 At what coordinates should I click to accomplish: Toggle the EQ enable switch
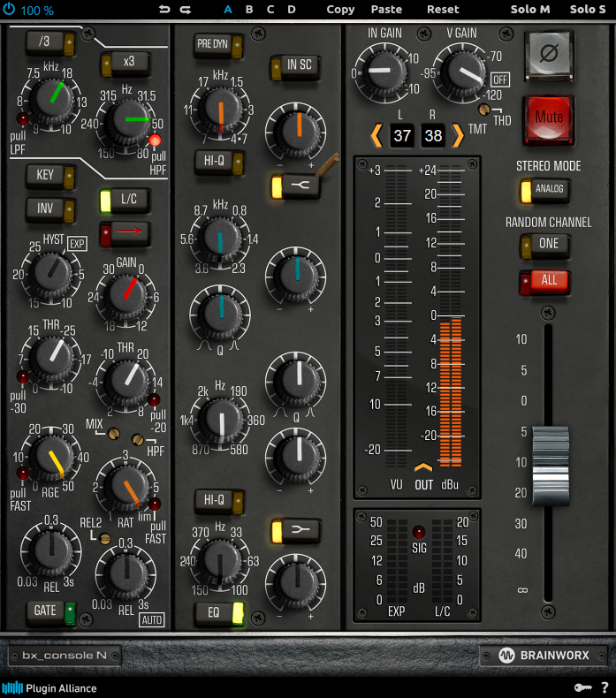[x=219, y=613]
